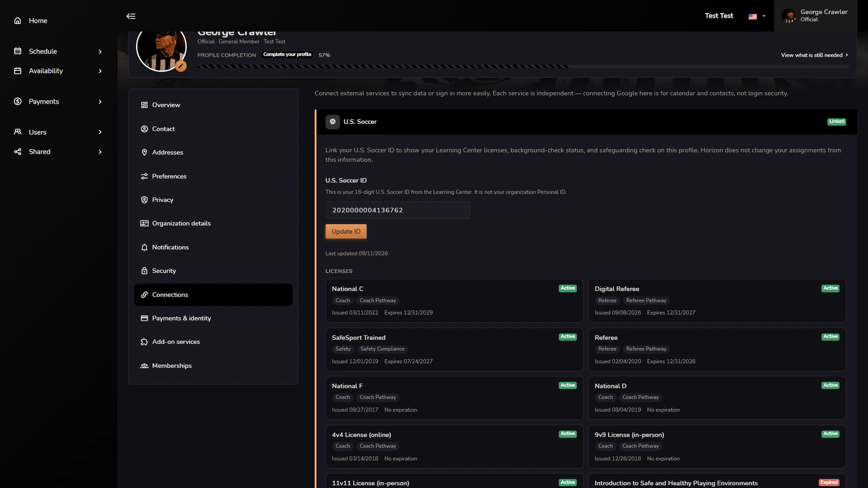Click the Digital Referee license title
Viewport: 868px width, 488px height.
click(x=617, y=289)
